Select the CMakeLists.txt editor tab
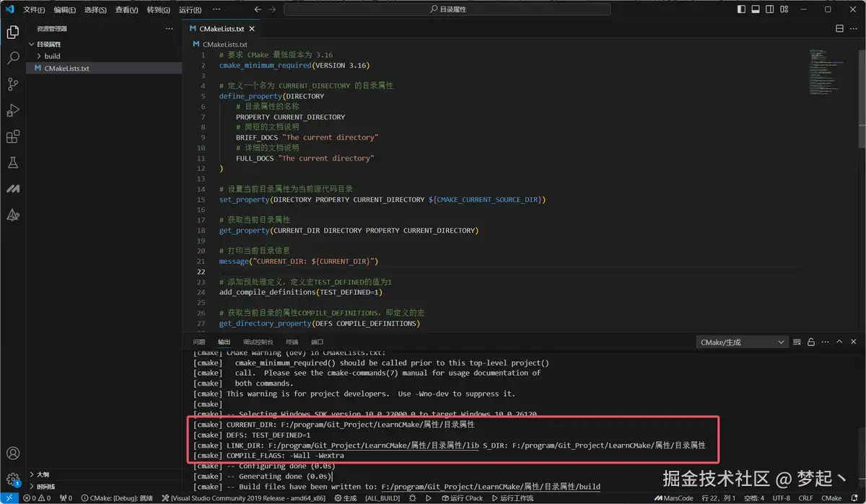The image size is (866, 504). [x=222, y=29]
